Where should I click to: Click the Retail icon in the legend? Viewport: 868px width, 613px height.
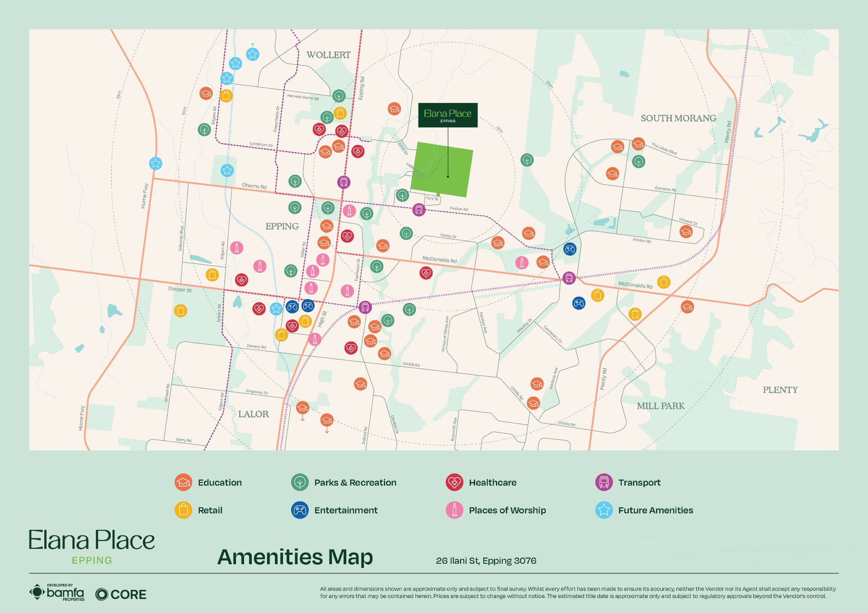click(x=183, y=510)
